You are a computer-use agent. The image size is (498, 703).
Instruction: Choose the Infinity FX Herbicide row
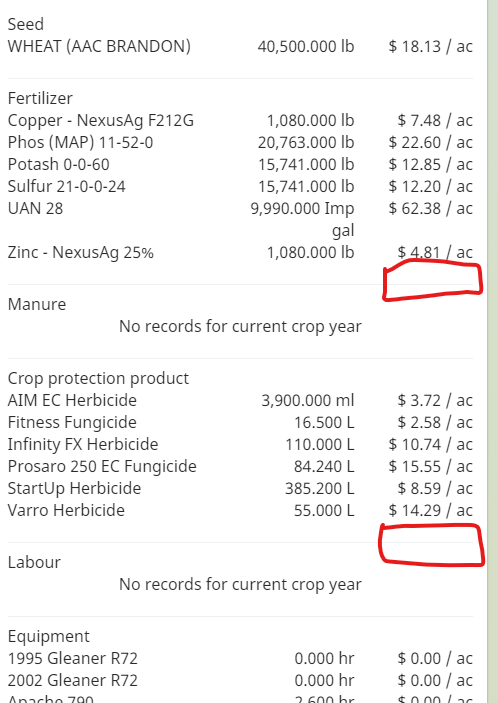240,444
